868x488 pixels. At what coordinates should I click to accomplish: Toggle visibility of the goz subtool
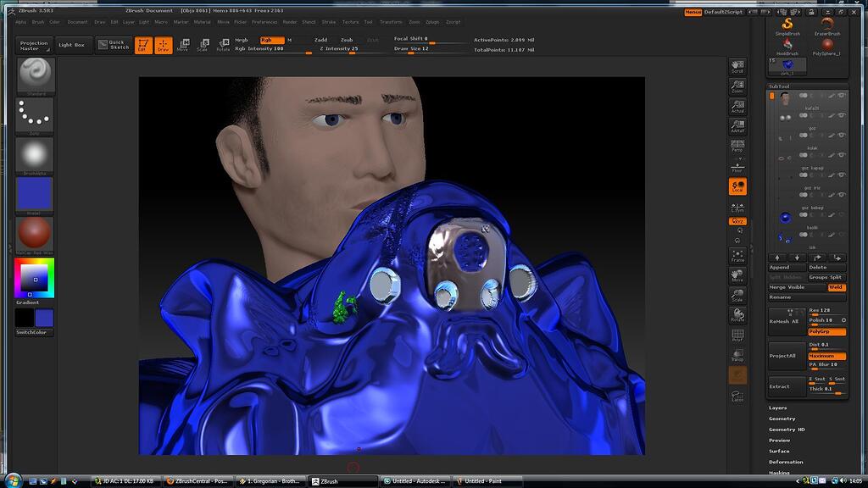coord(841,136)
